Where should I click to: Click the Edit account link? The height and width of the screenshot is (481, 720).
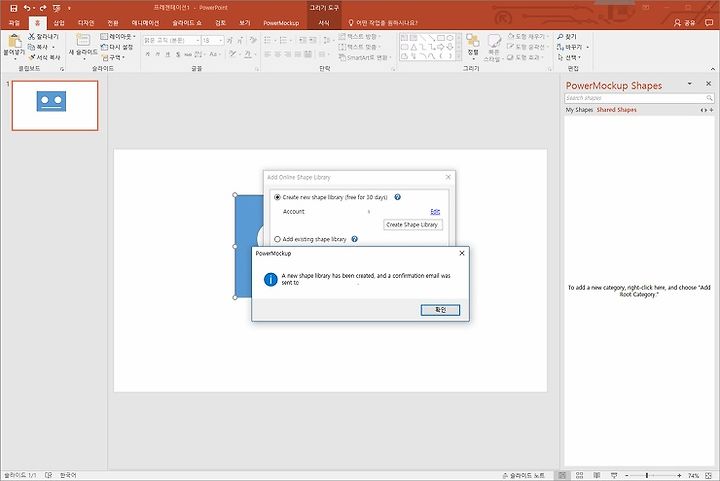pos(435,212)
